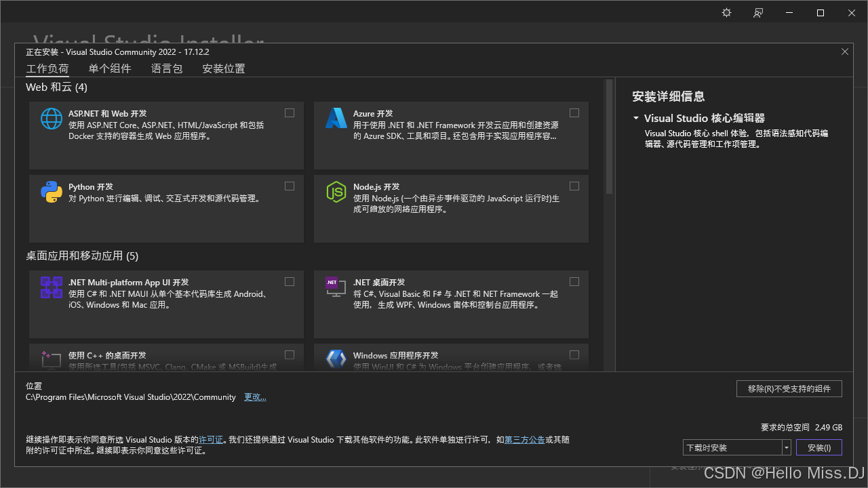Open the 语言包 tab
The image size is (868, 488).
[167, 68]
